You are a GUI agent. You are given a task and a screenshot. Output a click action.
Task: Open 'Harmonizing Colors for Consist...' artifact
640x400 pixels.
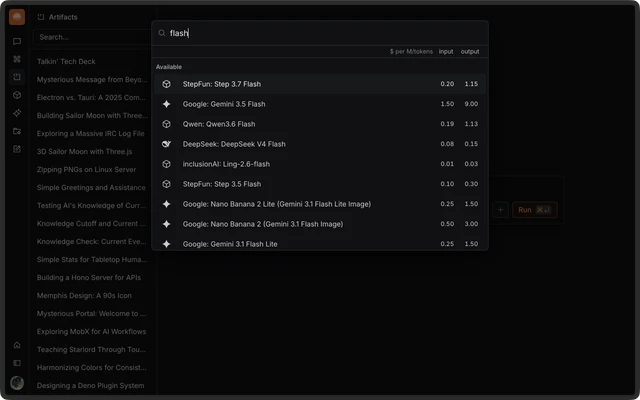click(x=92, y=367)
